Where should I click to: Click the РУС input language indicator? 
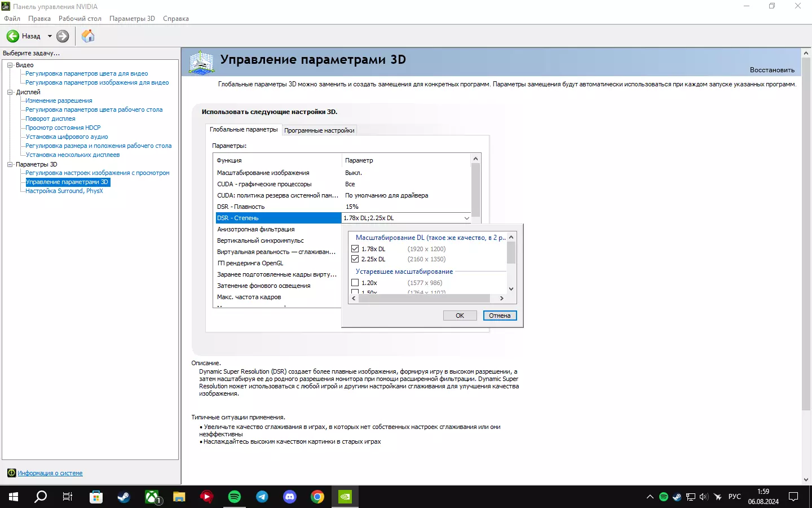pyautogui.click(x=734, y=497)
